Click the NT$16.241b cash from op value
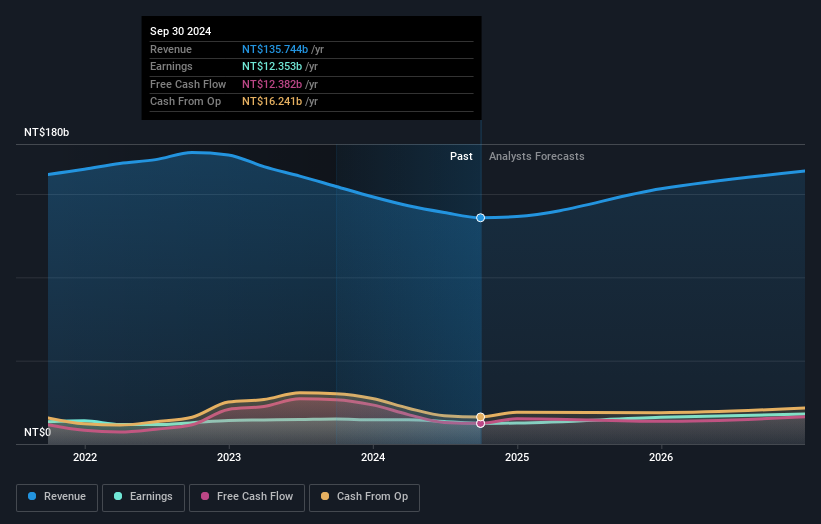821x524 pixels. point(272,102)
